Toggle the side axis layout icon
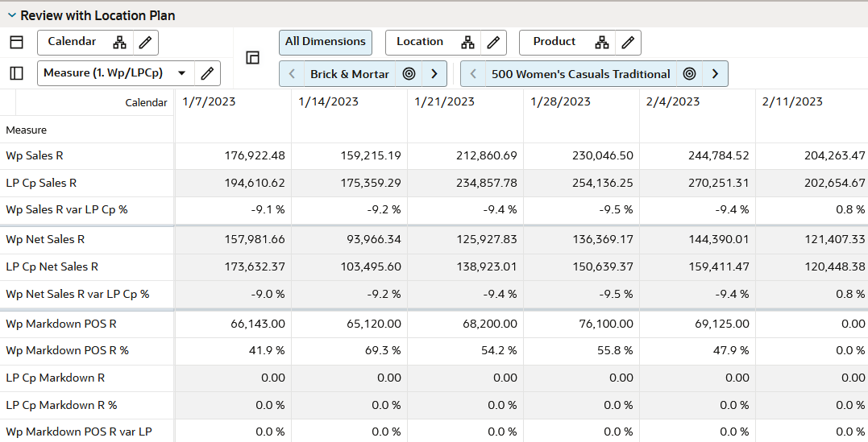This screenshot has height=442, width=868. point(17,73)
